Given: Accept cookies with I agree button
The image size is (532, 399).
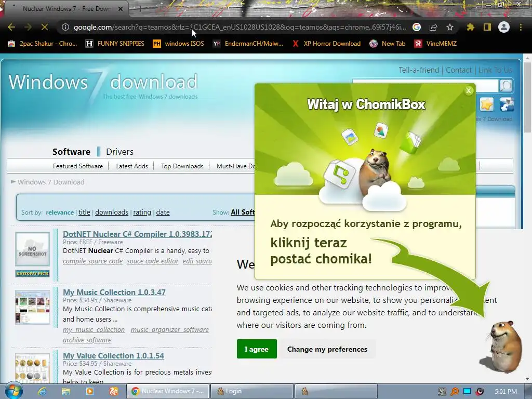Looking at the screenshot, I should click(257, 349).
